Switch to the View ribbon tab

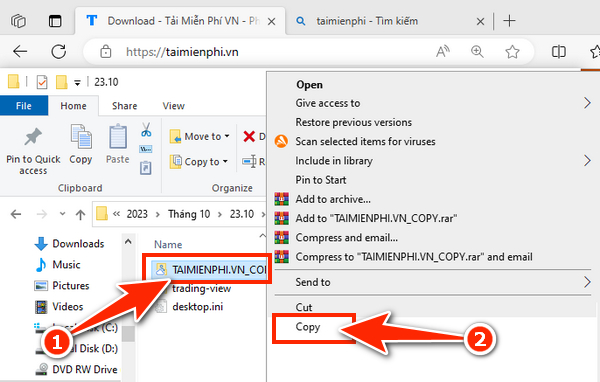173,106
